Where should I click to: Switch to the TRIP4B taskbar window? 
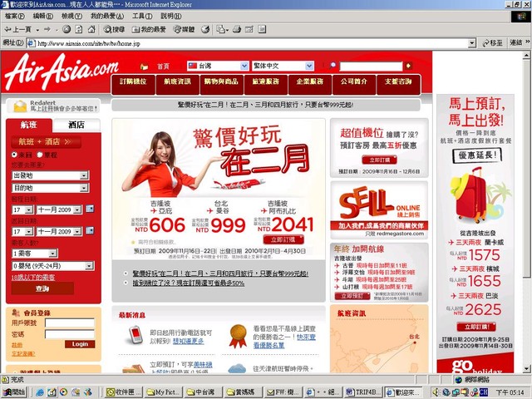tap(364, 392)
